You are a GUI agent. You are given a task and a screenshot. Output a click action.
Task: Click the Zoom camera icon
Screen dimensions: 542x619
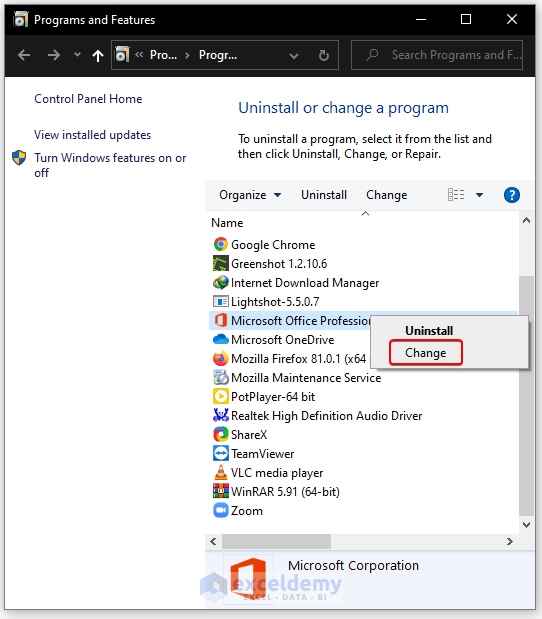coord(221,510)
